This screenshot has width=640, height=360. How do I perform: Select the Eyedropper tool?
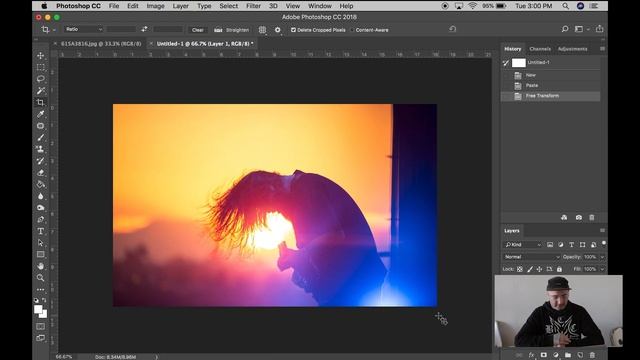(40, 114)
